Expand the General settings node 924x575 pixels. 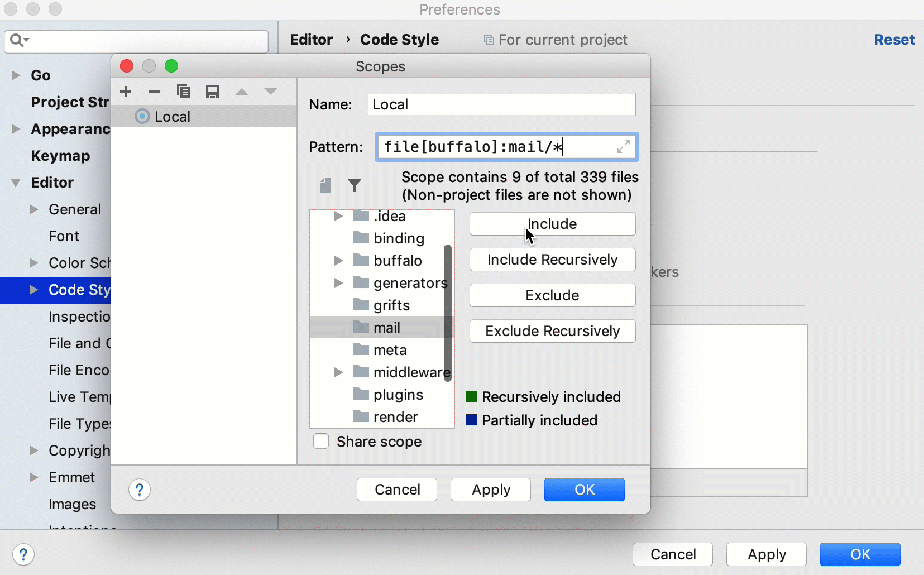coord(34,209)
